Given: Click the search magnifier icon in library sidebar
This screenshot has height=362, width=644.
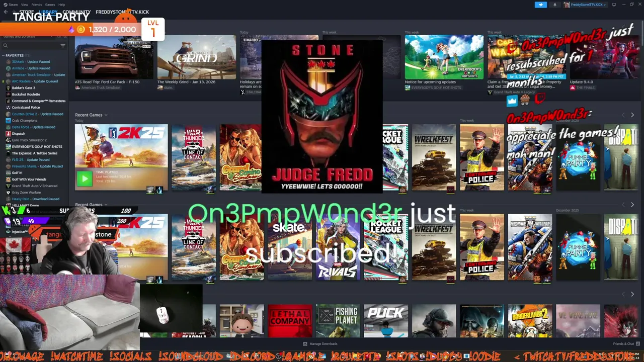Looking at the screenshot, I should (6, 45).
